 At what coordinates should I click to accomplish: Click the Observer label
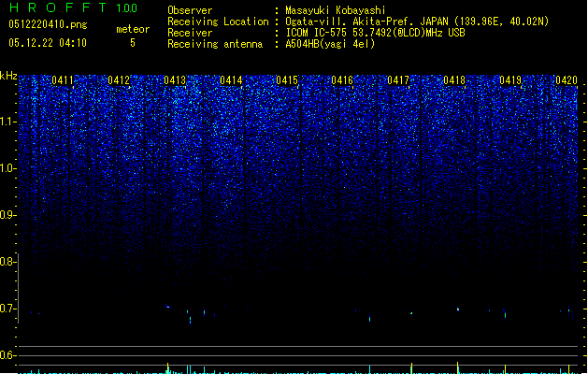pos(190,10)
